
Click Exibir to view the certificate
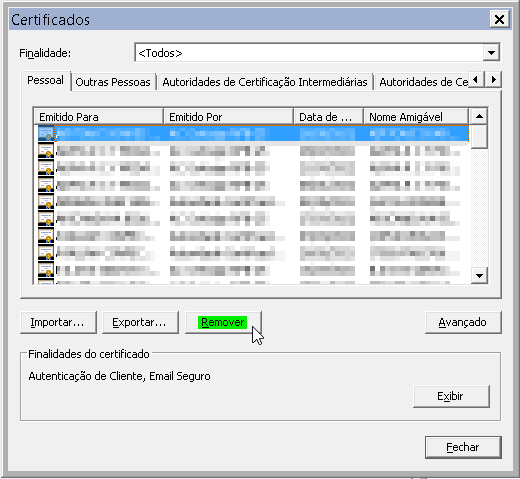coord(451,396)
